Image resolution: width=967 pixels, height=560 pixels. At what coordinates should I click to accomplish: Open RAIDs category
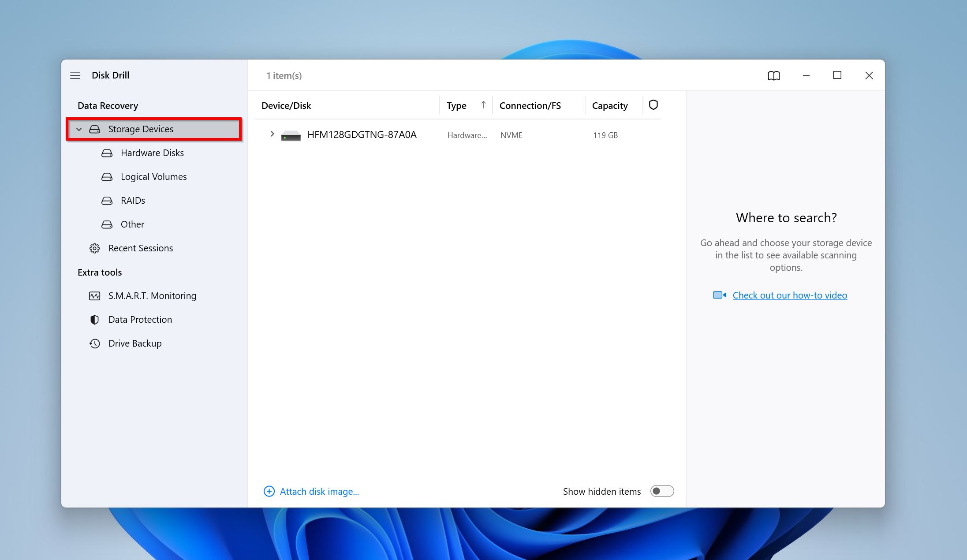point(133,201)
